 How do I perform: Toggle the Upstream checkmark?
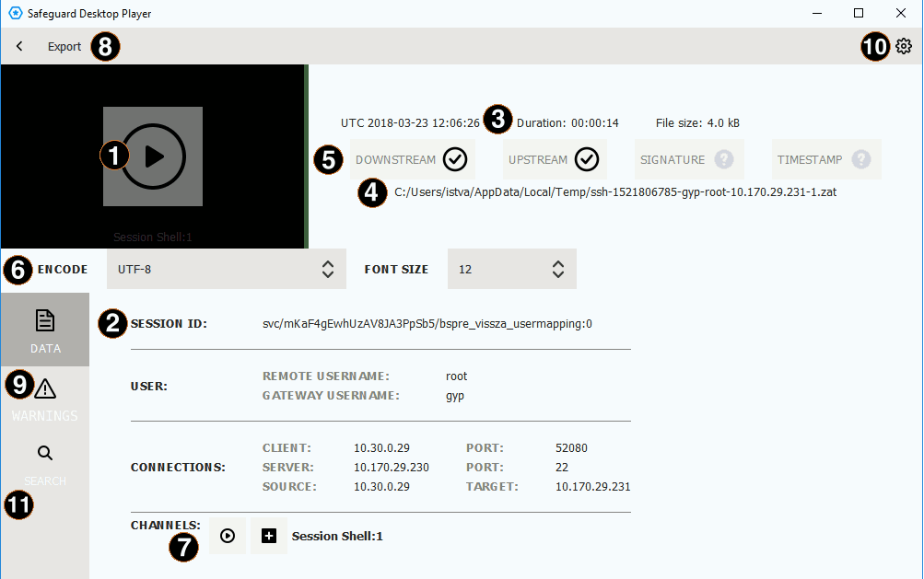[587, 159]
